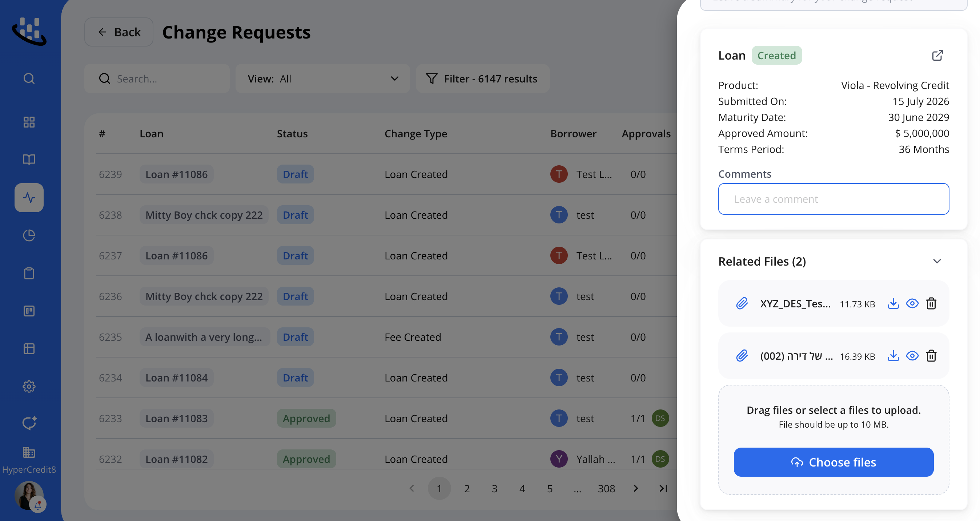Go to the previous page arrow
The height and width of the screenshot is (521, 980).
[x=411, y=488]
